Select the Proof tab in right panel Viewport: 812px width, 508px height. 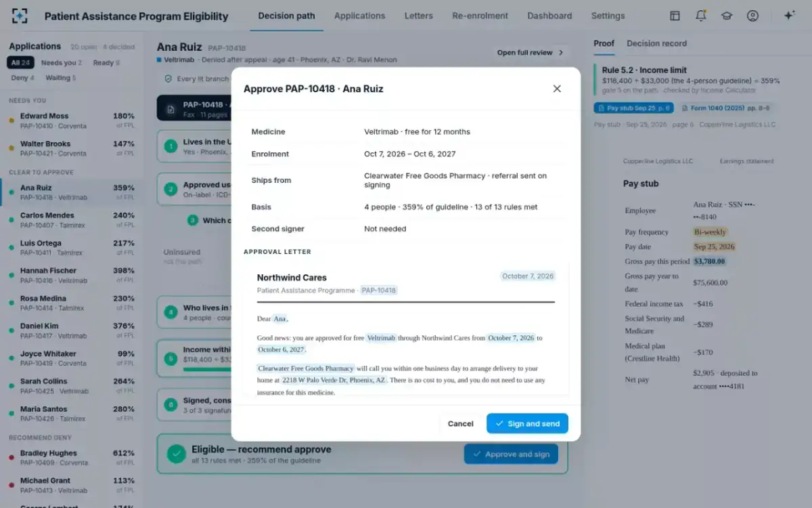(x=604, y=43)
